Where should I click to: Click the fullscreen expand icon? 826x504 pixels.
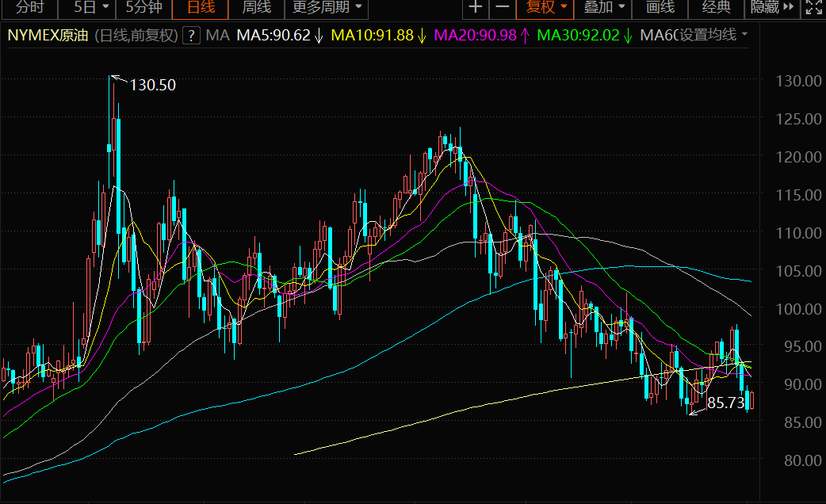pyautogui.click(x=814, y=7)
